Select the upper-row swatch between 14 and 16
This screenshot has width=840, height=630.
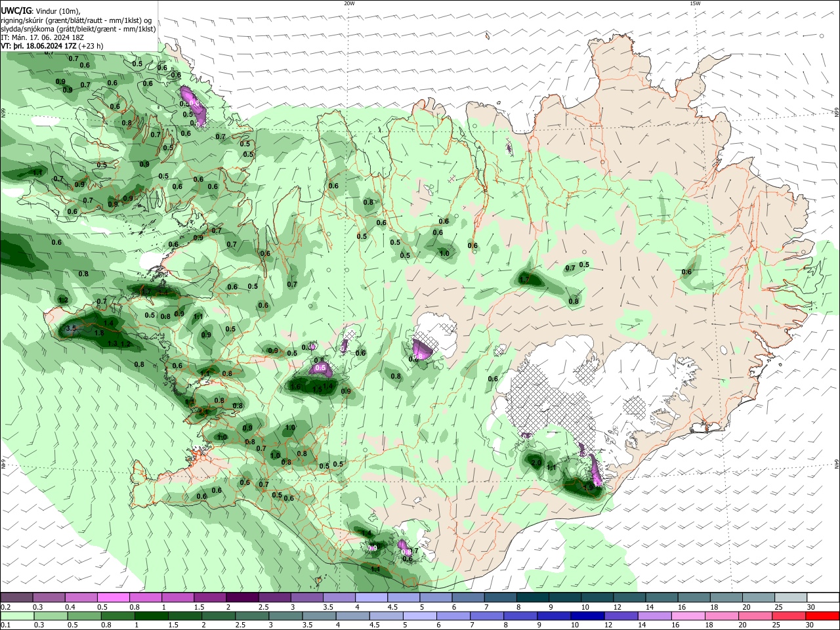point(662,597)
